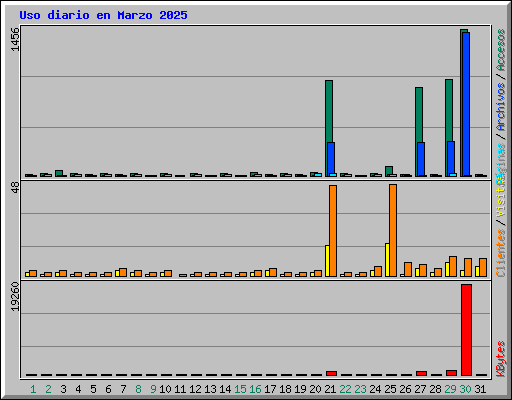
Task: Click the 1456 y-axis value label
Action: point(15,39)
